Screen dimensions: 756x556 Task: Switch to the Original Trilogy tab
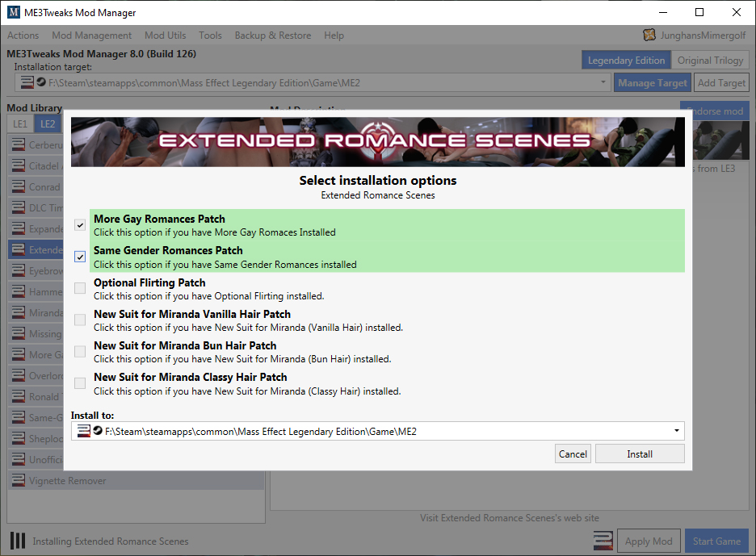[x=710, y=61]
